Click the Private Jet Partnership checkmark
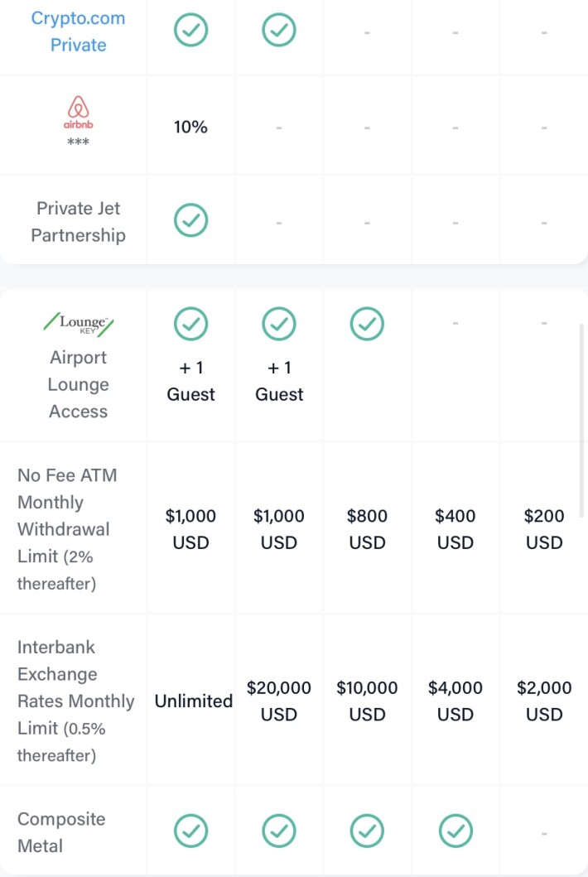Viewport: 588px width, 877px height. click(x=190, y=219)
